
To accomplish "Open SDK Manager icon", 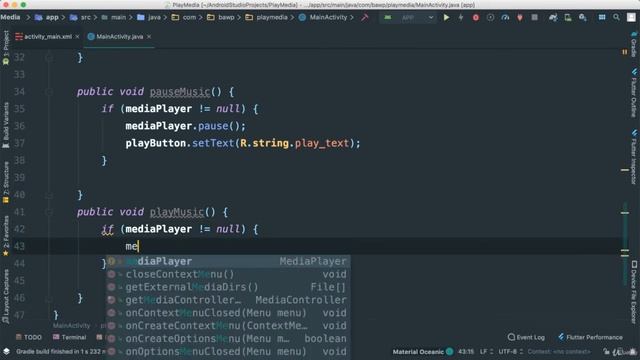I will 582,18.
